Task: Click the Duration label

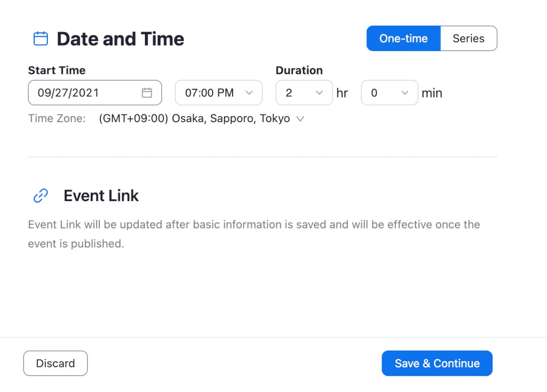Action: pos(299,71)
